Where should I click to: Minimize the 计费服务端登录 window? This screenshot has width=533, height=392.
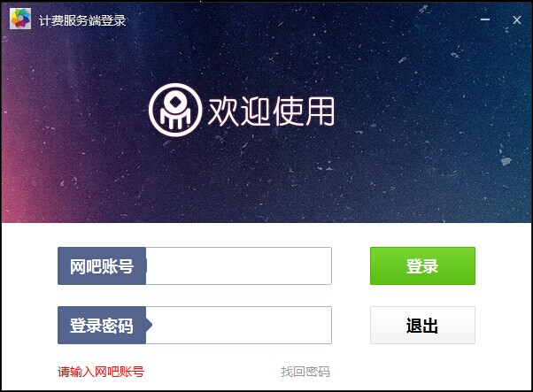[485, 19]
